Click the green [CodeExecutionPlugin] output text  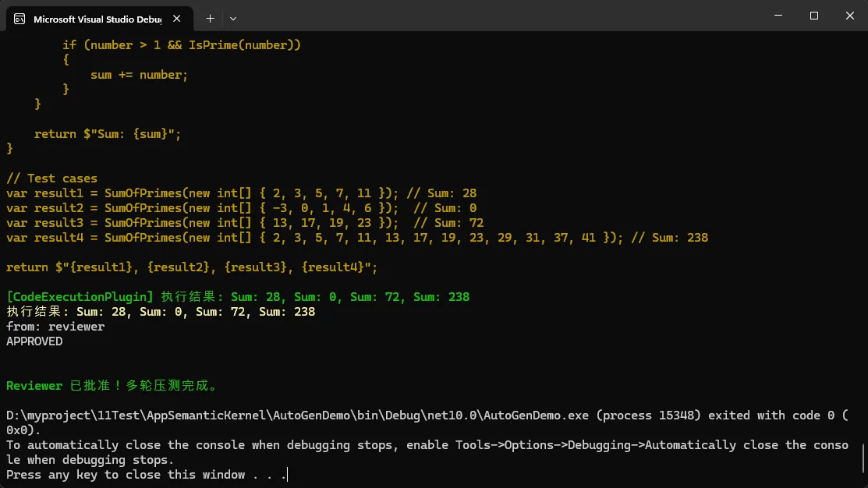[238, 297]
